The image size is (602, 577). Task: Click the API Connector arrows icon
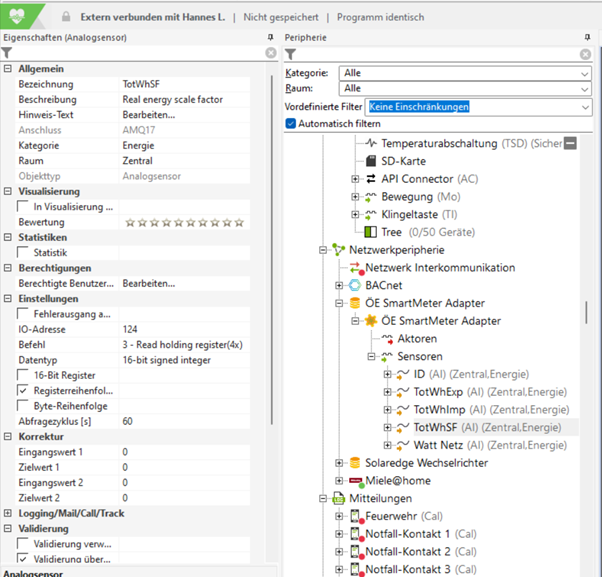point(371,179)
